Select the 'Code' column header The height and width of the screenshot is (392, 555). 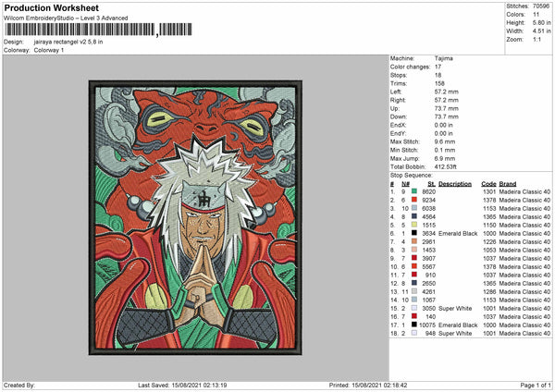(x=488, y=184)
